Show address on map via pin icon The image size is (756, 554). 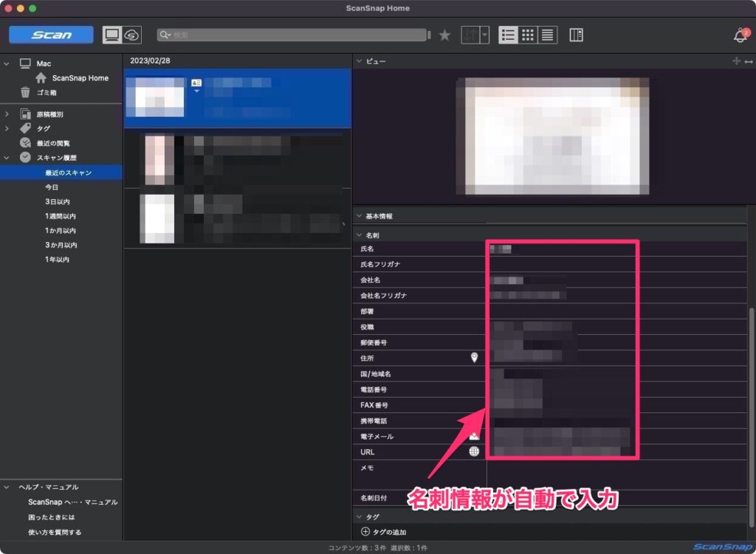click(x=475, y=358)
